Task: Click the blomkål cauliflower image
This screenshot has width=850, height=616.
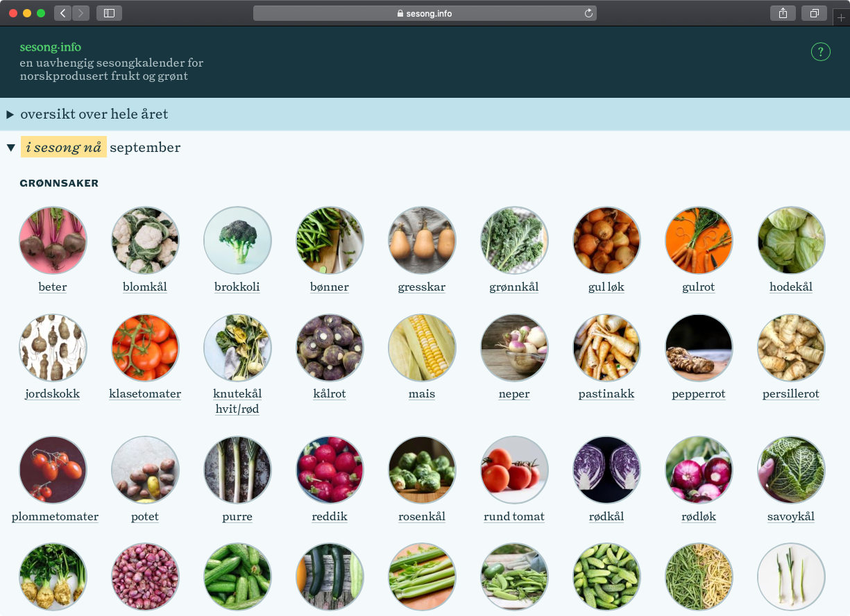Action: [145, 240]
